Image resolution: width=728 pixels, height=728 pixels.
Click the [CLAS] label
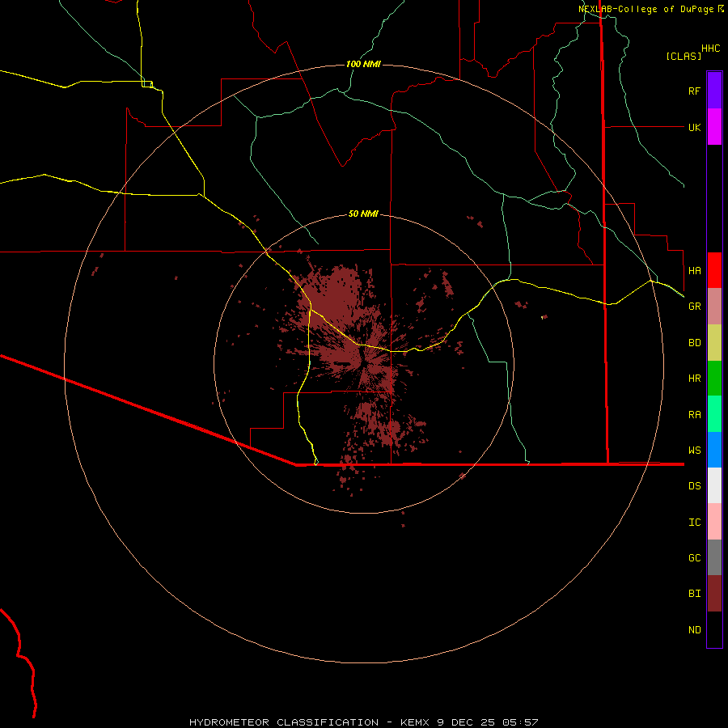tap(684, 56)
